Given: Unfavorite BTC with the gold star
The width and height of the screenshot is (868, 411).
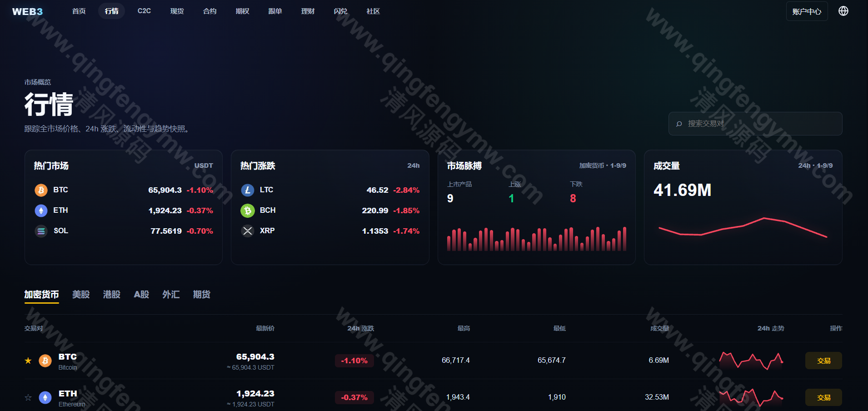Looking at the screenshot, I should click(28, 361).
